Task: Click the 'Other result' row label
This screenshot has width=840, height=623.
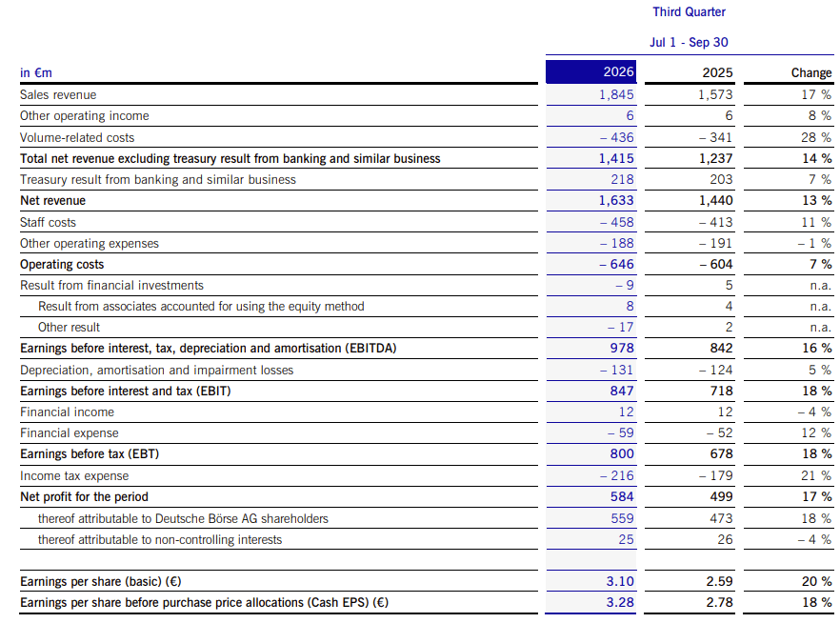Action: tap(70, 328)
